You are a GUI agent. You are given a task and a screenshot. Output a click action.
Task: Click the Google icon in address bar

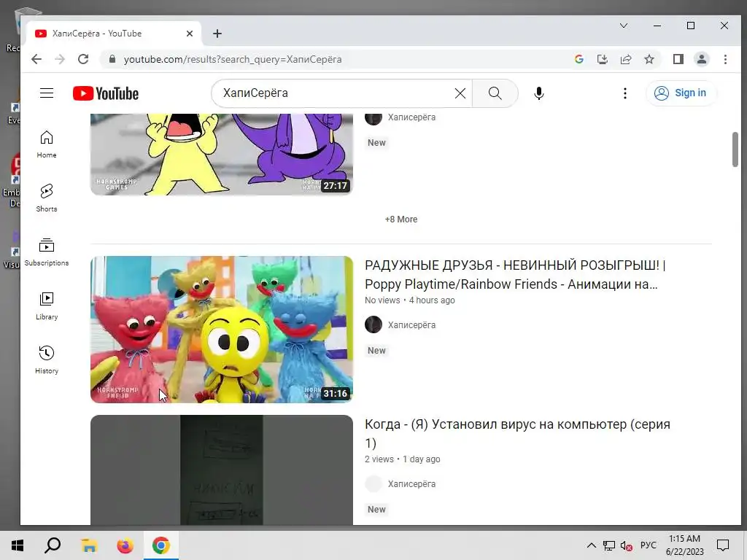coord(579,59)
